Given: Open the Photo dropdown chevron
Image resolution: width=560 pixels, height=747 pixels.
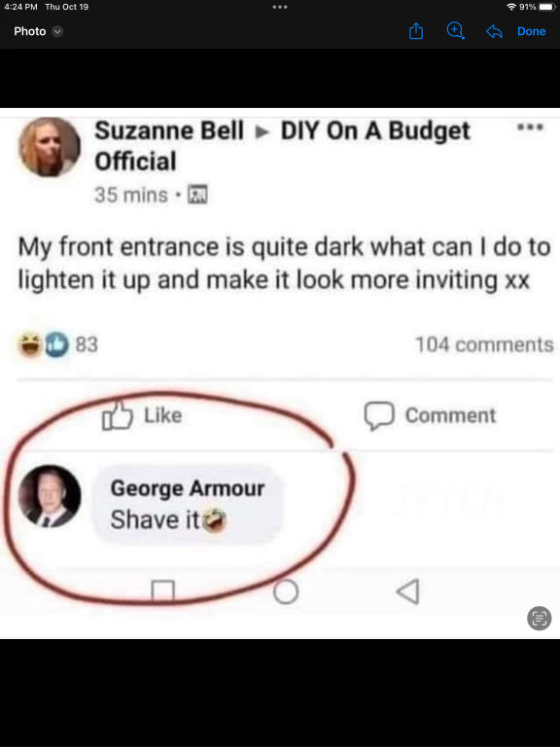Looking at the screenshot, I should tap(57, 31).
